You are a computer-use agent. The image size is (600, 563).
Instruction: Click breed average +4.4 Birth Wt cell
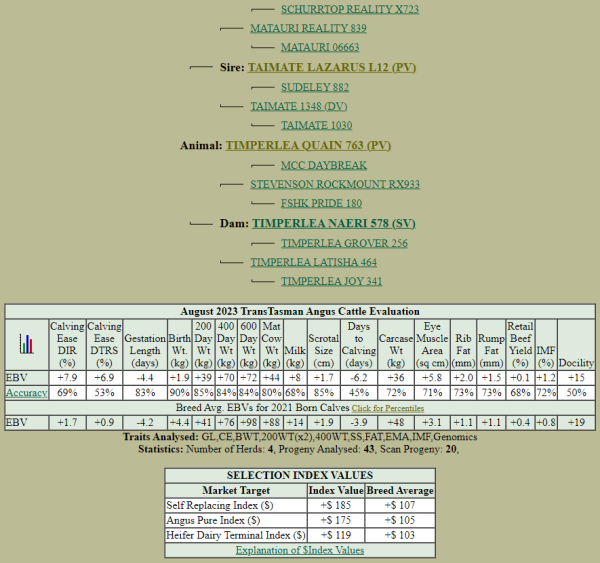tap(179, 423)
